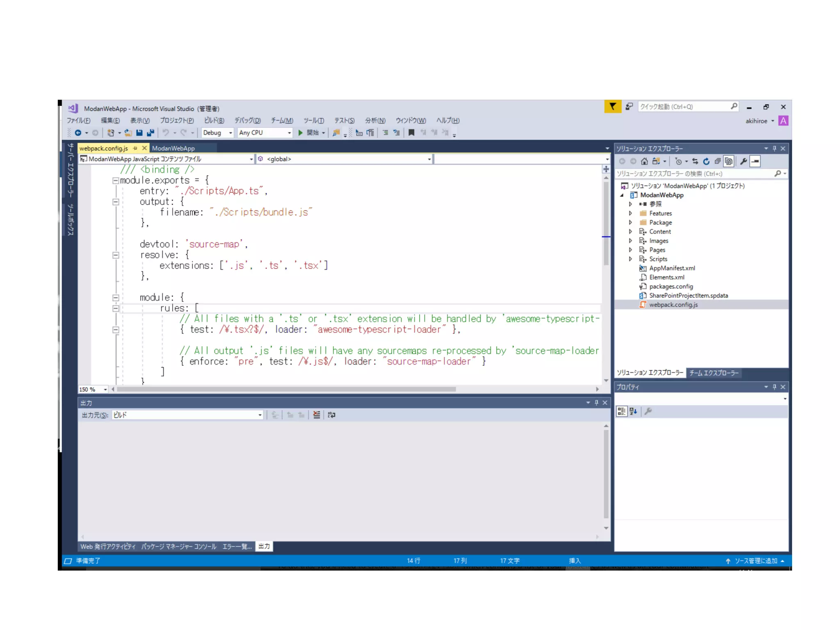This screenshot has width=840, height=630.
Task: Click ソース管理に追加 in the status bar
Action: point(755,561)
